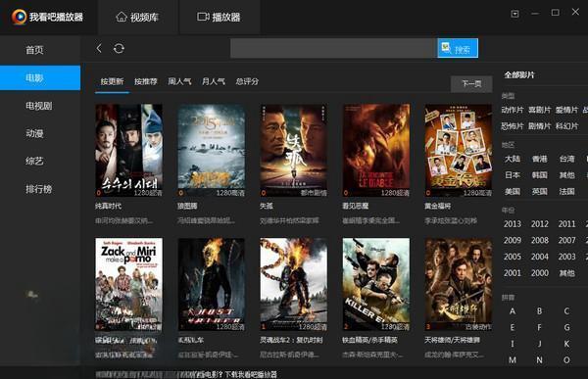Filter by year 2000
Screen dimensions: 588x379
tap(540, 273)
